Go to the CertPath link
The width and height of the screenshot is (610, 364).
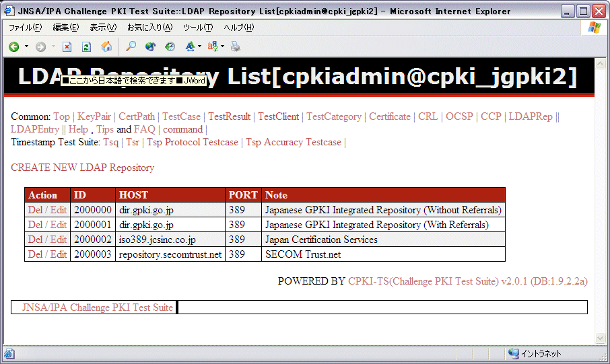coord(137,116)
